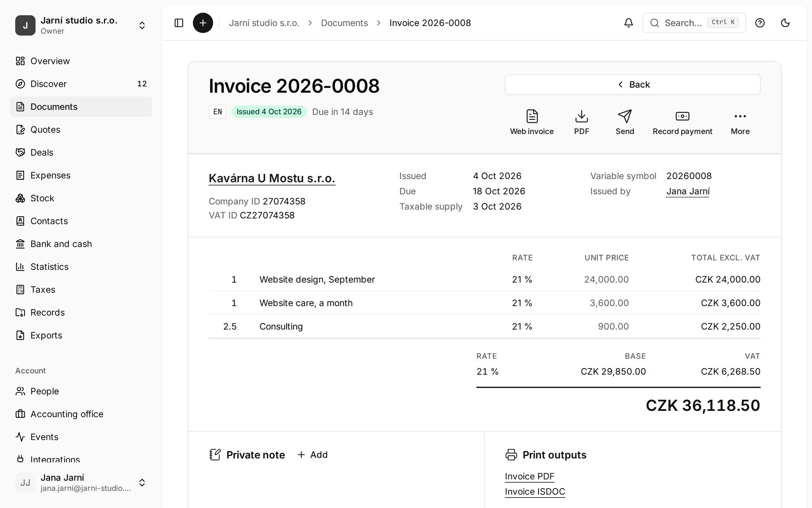
Task: Send the invoice via paper-plane icon
Action: coord(625,122)
